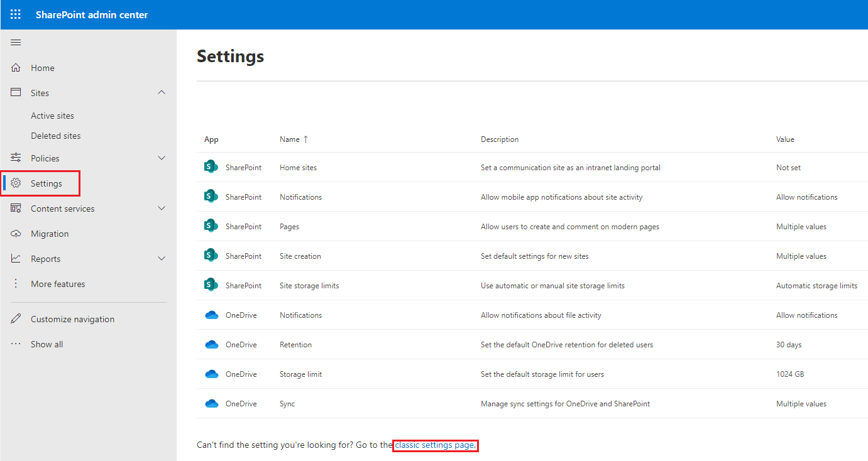868x461 pixels.
Task: Click the Reports chart icon
Action: 16,259
